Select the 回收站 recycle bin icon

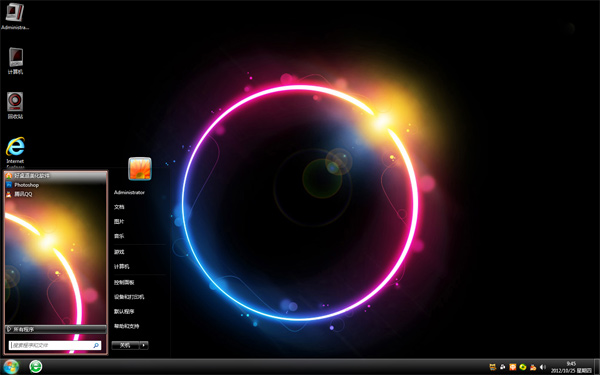(15, 105)
